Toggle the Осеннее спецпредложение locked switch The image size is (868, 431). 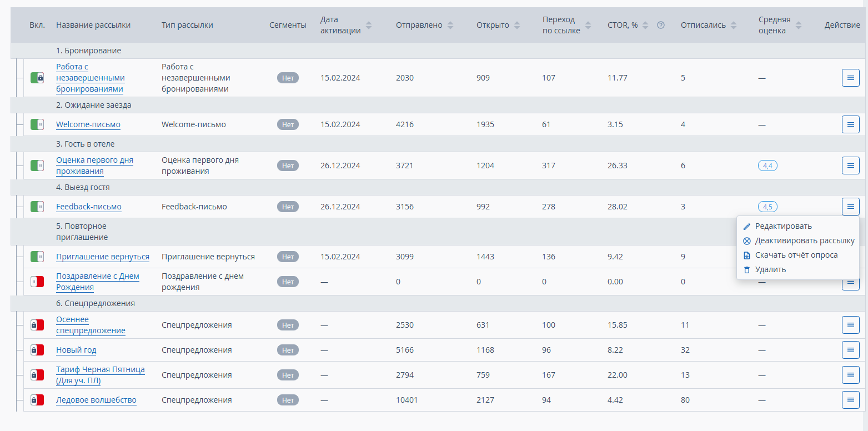click(37, 325)
